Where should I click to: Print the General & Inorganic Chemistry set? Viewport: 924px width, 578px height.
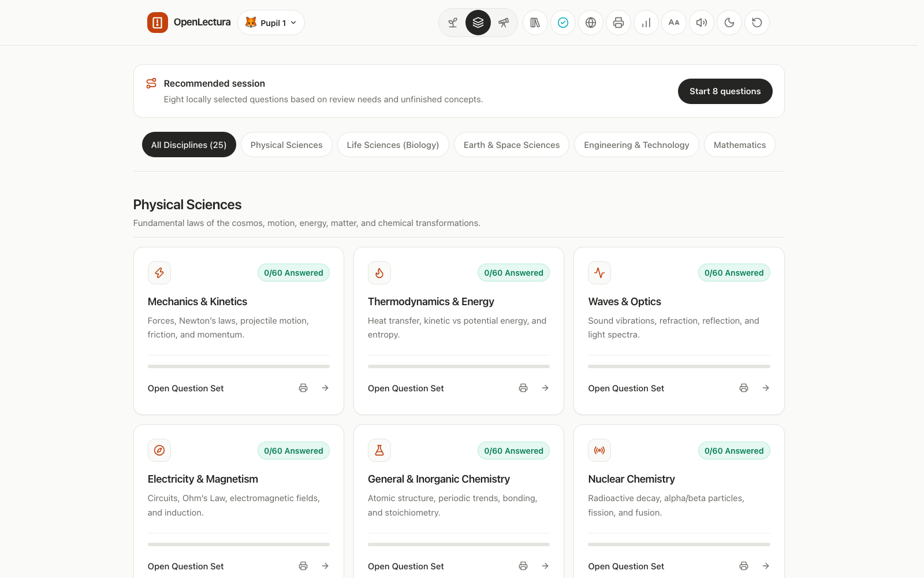(x=523, y=566)
